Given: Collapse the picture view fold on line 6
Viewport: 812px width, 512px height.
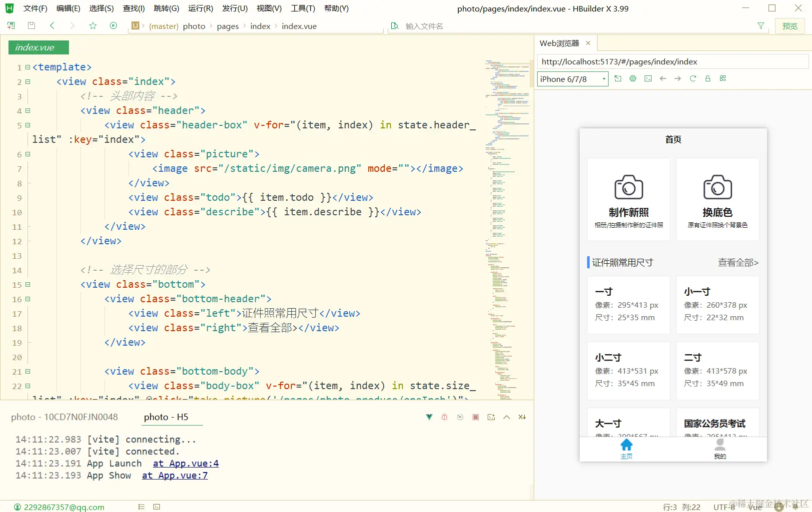Looking at the screenshot, I should 28,154.
